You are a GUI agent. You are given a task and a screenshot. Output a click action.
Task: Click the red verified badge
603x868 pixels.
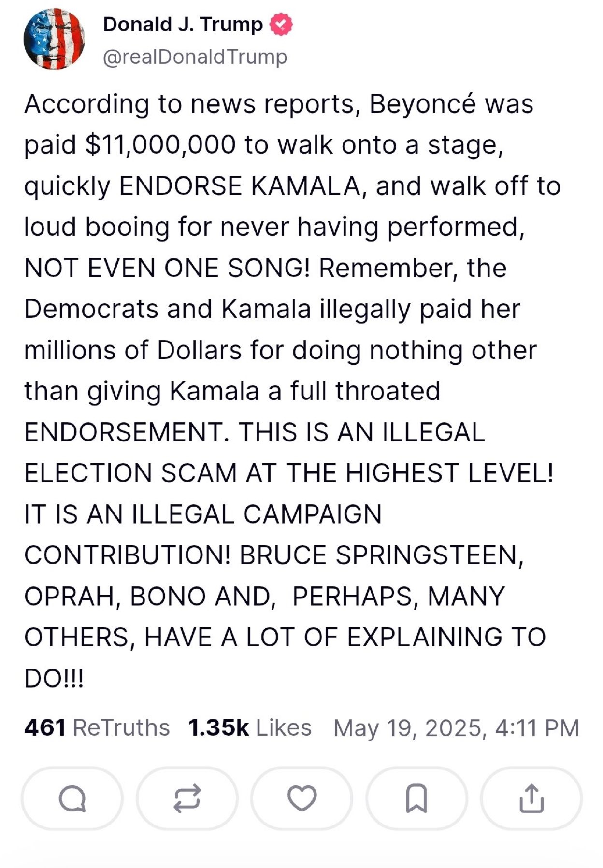click(281, 25)
